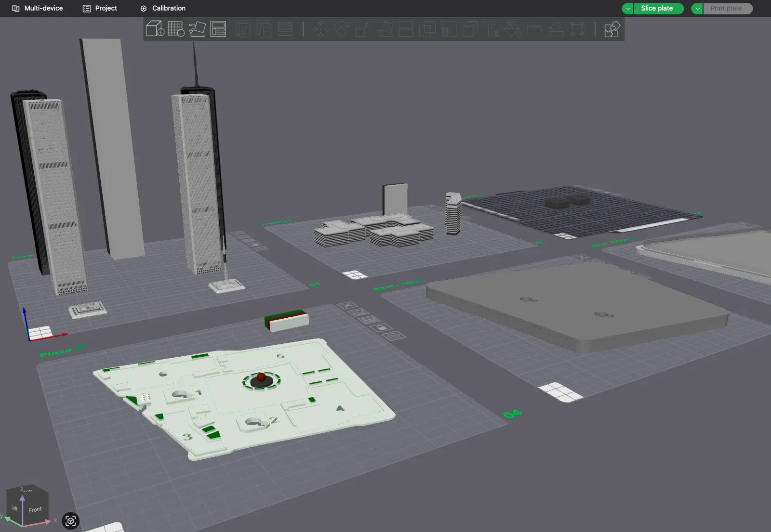Screen dimensions: 771x532
Task: Remove the Plaza plate with its X icon
Action: pyautogui.click(x=347, y=306)
